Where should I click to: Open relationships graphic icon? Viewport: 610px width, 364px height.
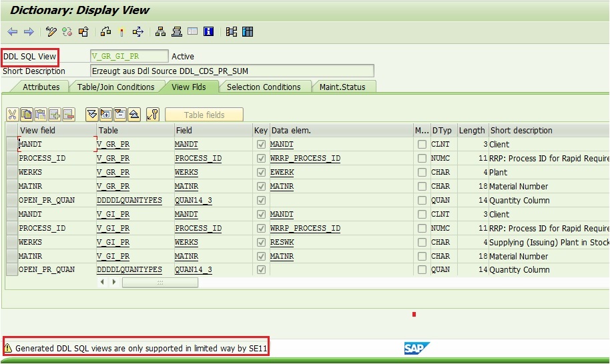coord(232,32)
